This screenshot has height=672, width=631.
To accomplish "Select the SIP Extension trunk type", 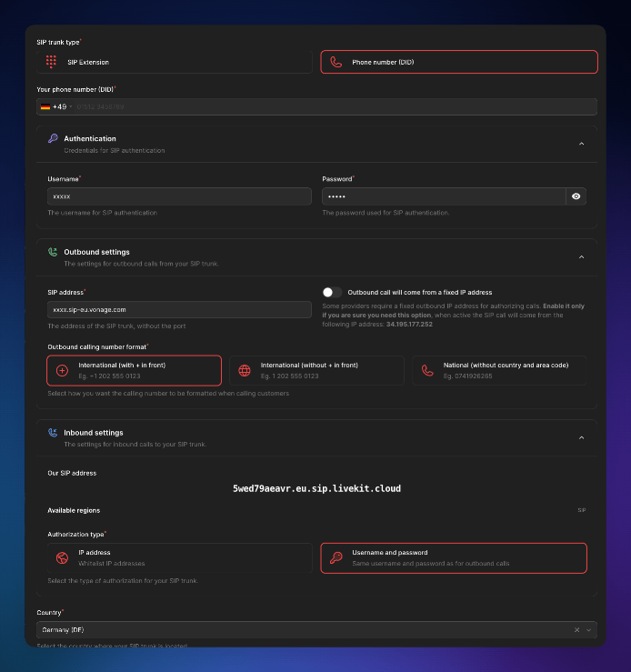I will 175,62.
